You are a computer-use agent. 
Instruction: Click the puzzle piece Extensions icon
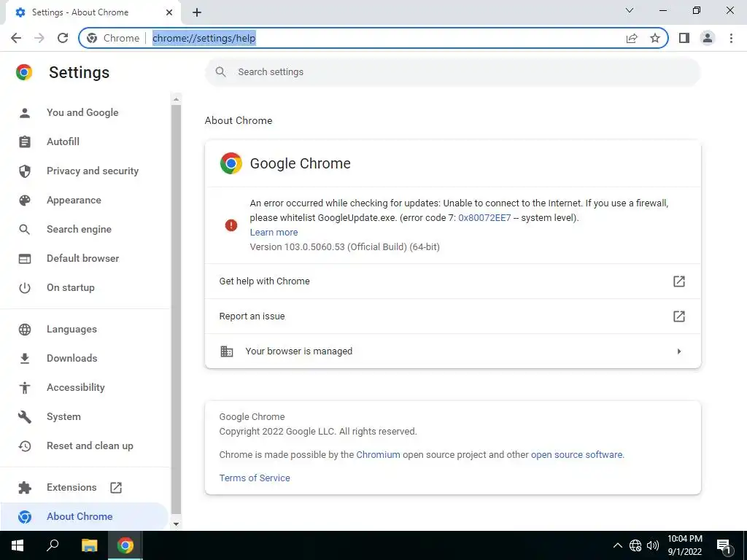(25, 487)
